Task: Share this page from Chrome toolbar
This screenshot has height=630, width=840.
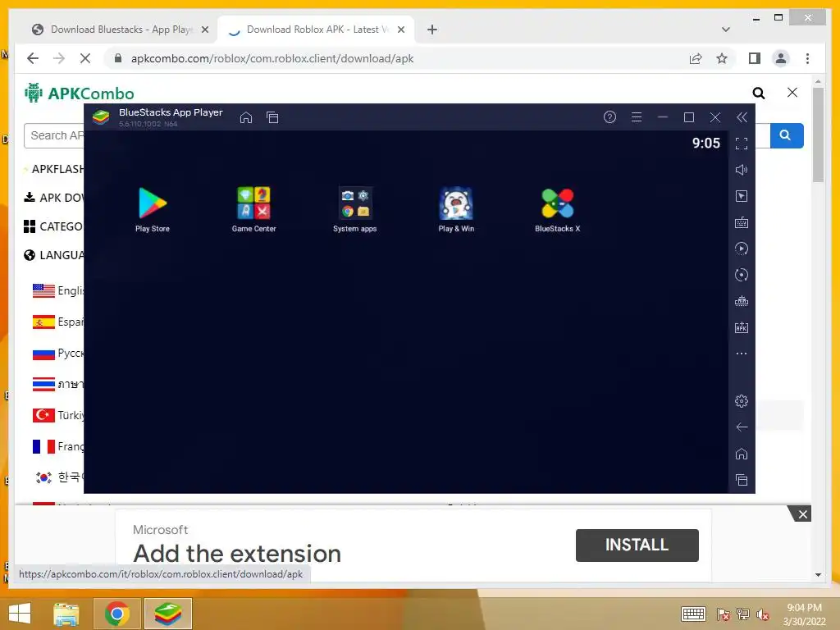Action: tap(696, 58)
